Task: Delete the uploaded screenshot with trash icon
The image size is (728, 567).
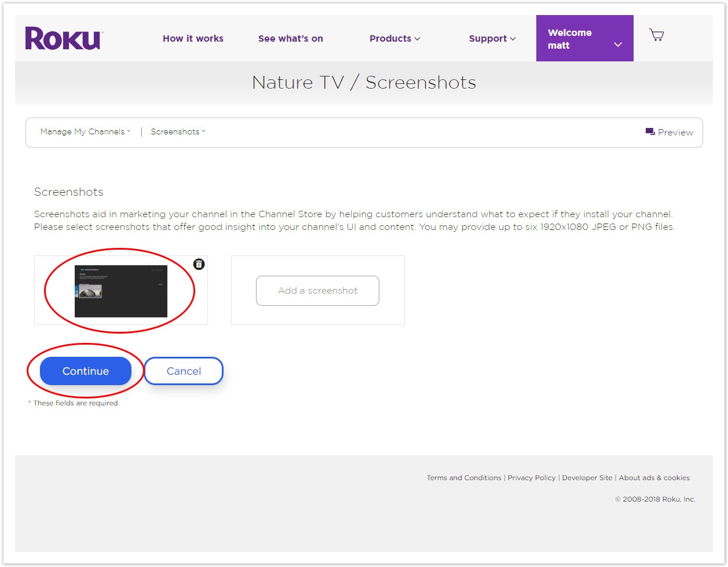Action: point(199,264)
